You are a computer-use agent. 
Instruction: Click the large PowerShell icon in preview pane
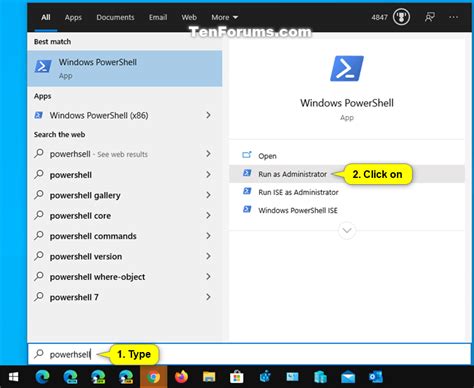coord(347,68)
